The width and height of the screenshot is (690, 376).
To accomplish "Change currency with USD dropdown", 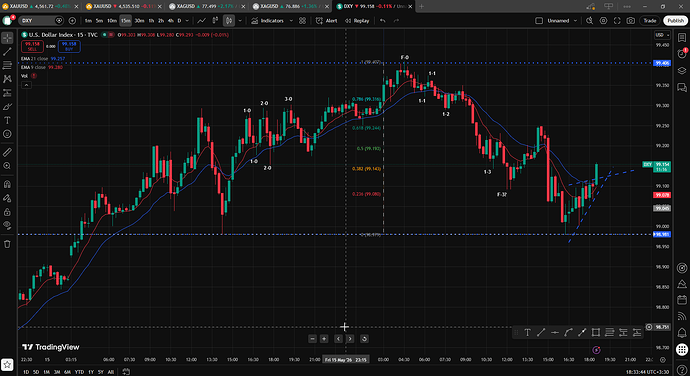I will pyautogui.click(x=662, y=35).
